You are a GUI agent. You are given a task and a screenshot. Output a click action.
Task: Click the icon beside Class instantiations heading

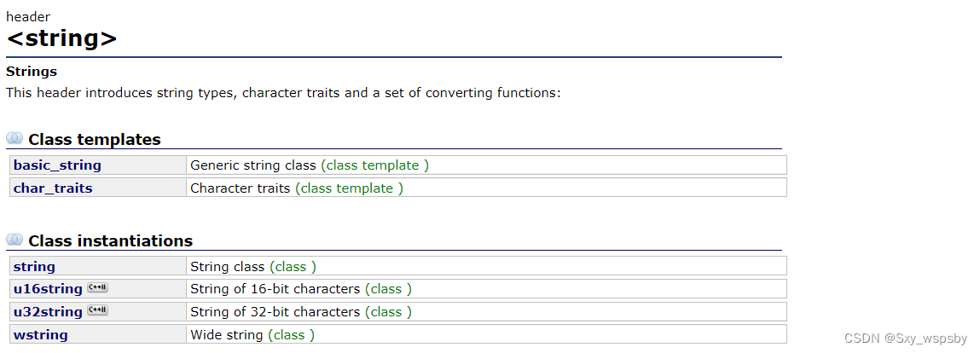(x=14, y=240)
